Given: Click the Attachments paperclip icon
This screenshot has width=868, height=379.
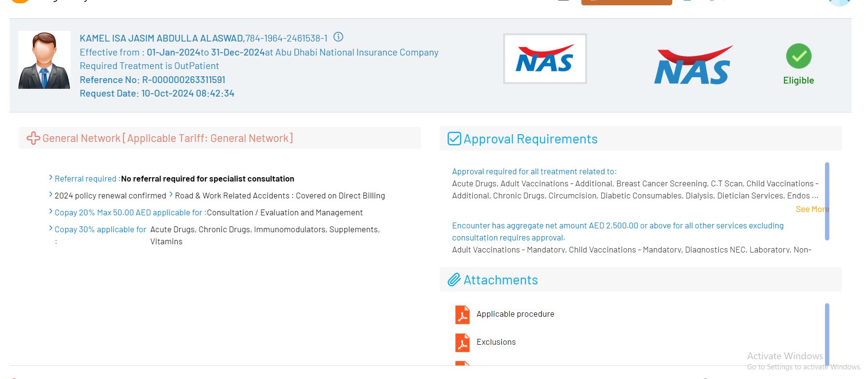Looking at the screenshot, I should coord(454,280).
